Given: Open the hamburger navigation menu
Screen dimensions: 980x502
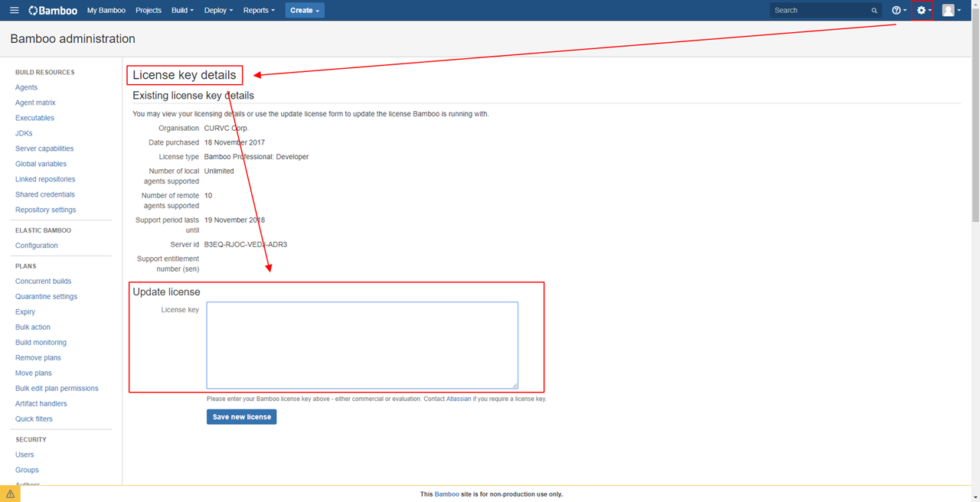Looking at the screenshot, I should pos(14,11).
